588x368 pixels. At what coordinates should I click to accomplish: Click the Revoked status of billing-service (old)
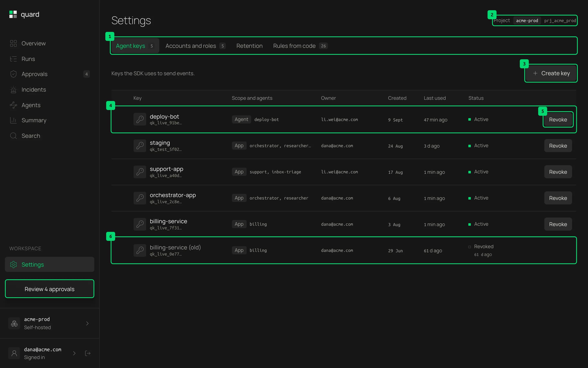pyautogui.click(x=483, y=247)
